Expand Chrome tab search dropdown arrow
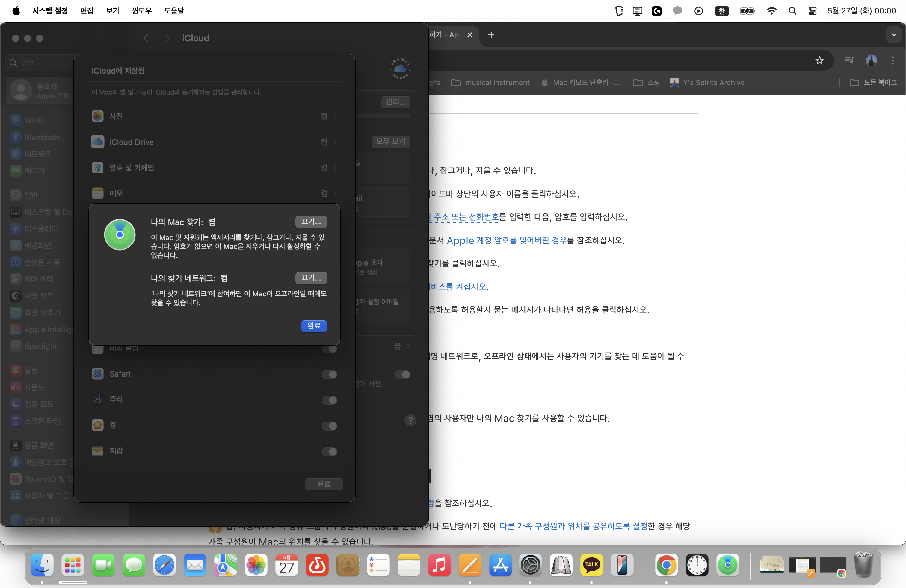Viewport: 906px width, 588px height. (894, 35)
